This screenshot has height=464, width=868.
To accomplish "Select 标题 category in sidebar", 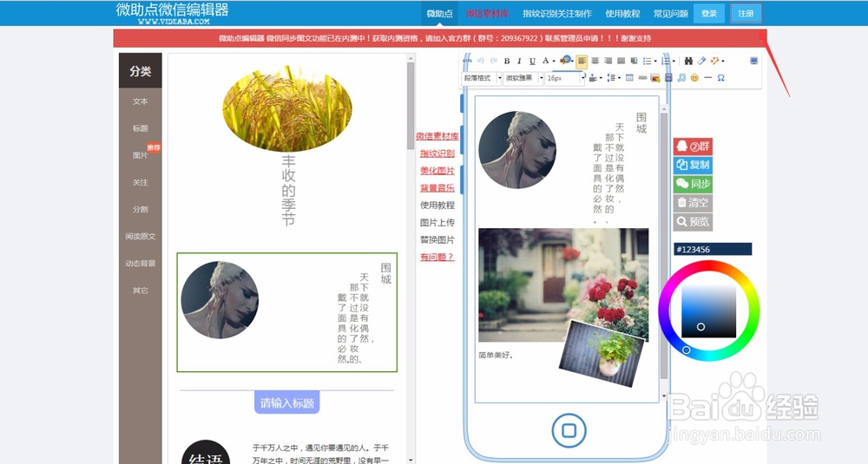I will coord(140,128).
